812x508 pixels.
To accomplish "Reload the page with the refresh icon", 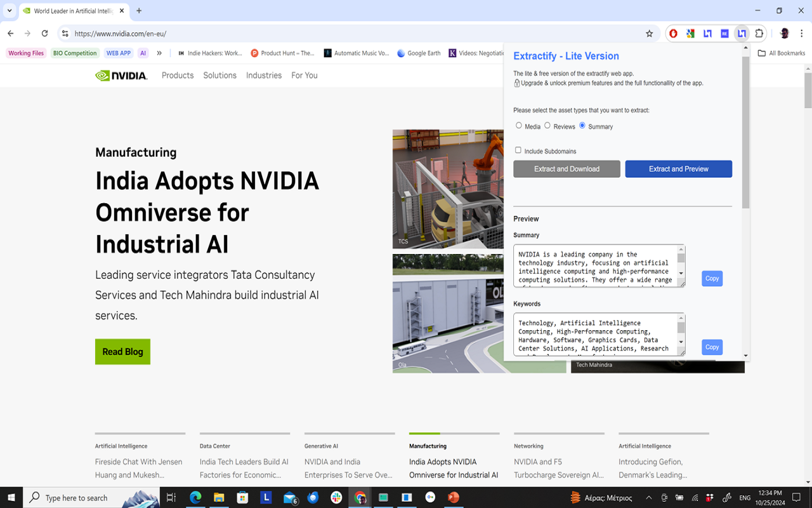I will (x=44, y=34).
